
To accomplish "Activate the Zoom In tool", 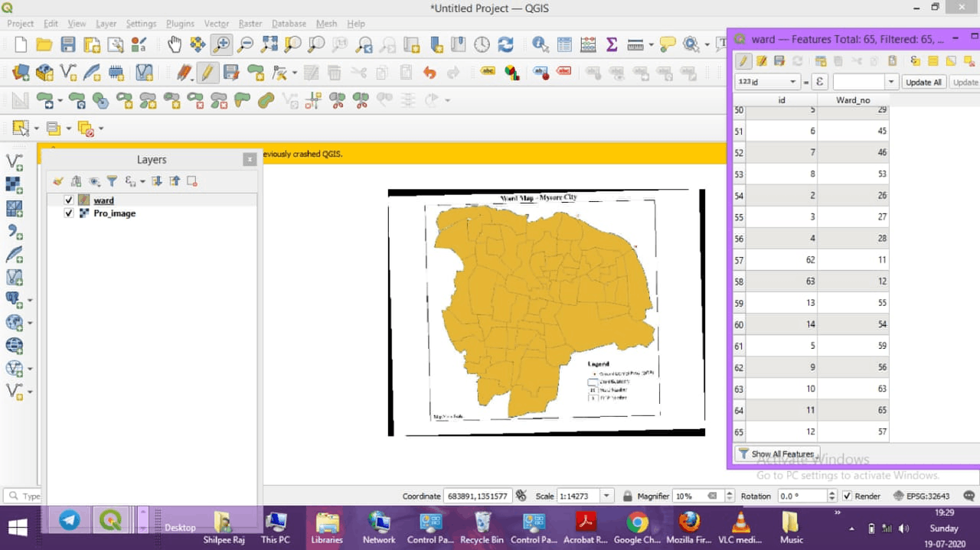I will [220, 44].
